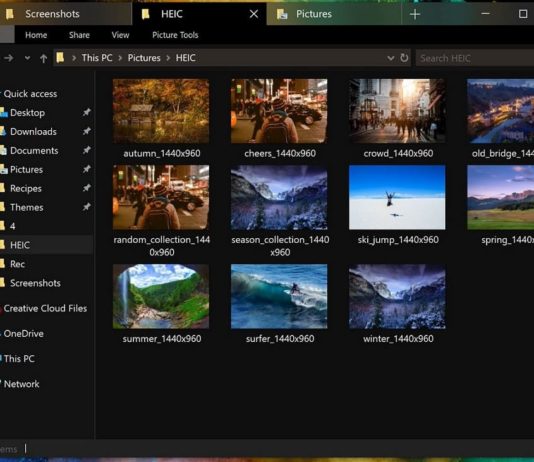534x462 pixels.
Task: Select the ski_jump_1440x960 thumbnail
Action: point(397,197)
